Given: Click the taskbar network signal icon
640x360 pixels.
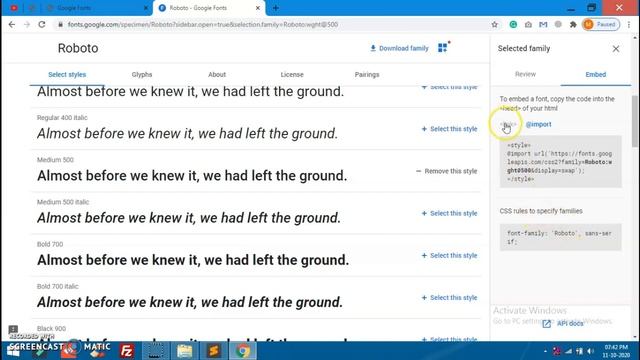Looking at the screenshot, I should [568, 351].
